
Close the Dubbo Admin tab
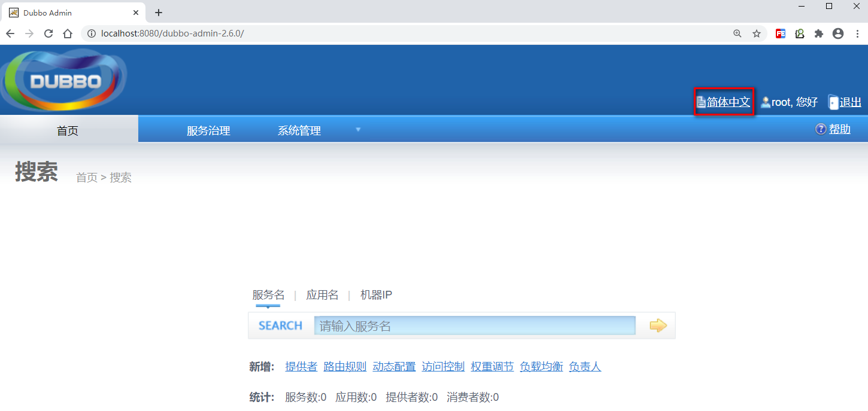(x=136, y=13)
